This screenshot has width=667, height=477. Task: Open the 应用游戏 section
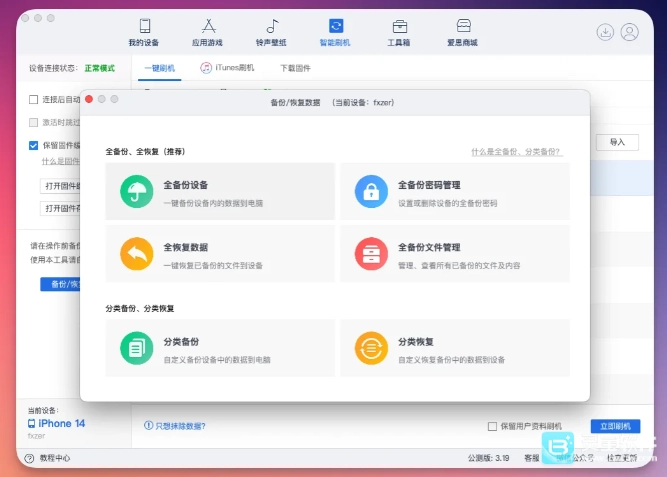pyautogui.click(x=208, y=32)
